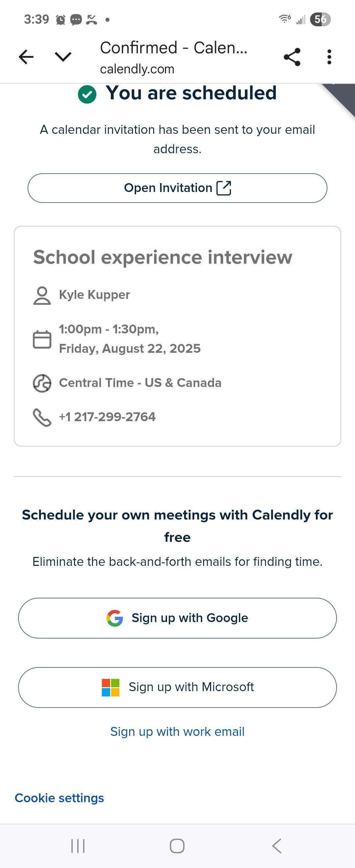The height and width of the screenshot is (868, 355).
Task: Tap the share icon in browser toolbar
Action: point(292,57)
